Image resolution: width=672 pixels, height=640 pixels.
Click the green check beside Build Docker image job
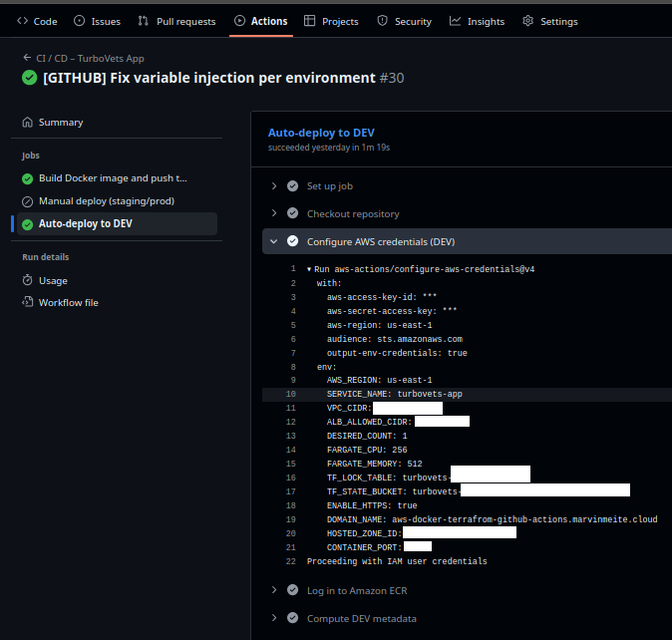[x=28, y=178]
